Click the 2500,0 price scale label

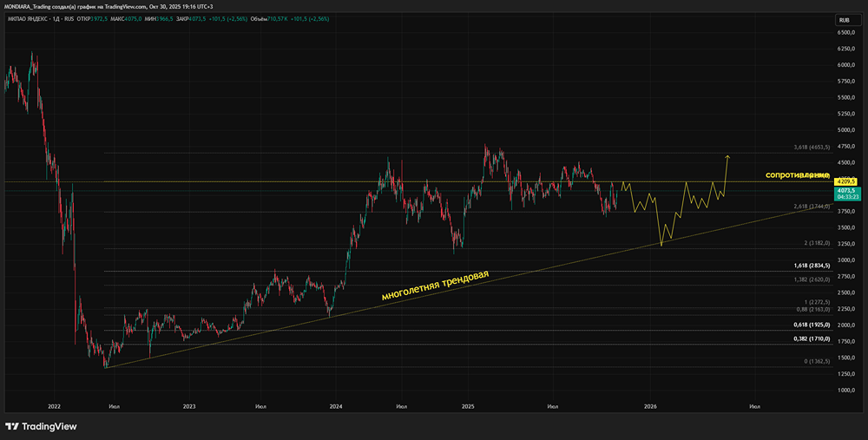click(847, 292)
